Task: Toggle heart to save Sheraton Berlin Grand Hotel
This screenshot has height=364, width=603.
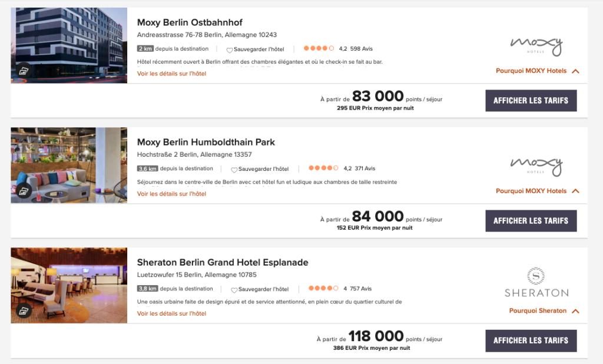Action: pos(234,290)
